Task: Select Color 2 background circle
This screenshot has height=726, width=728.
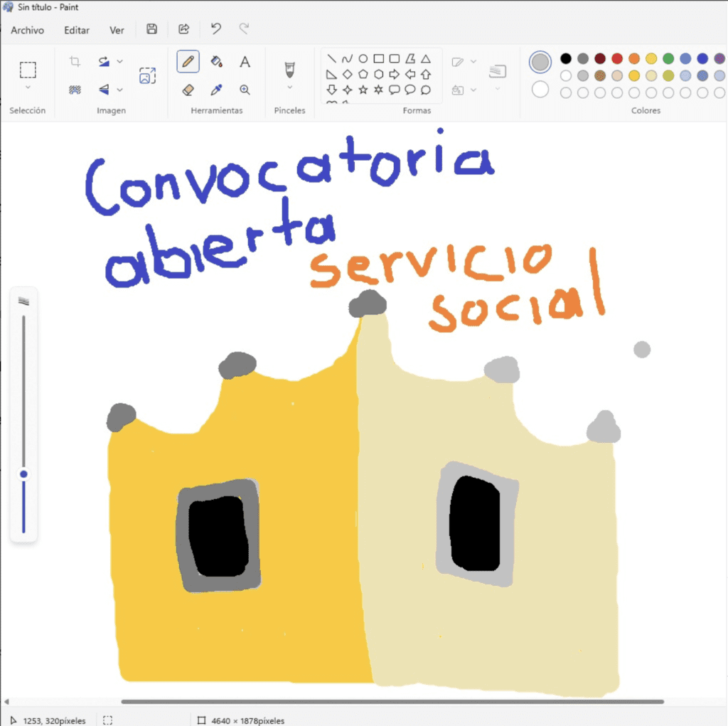Action: coord(540,90)
